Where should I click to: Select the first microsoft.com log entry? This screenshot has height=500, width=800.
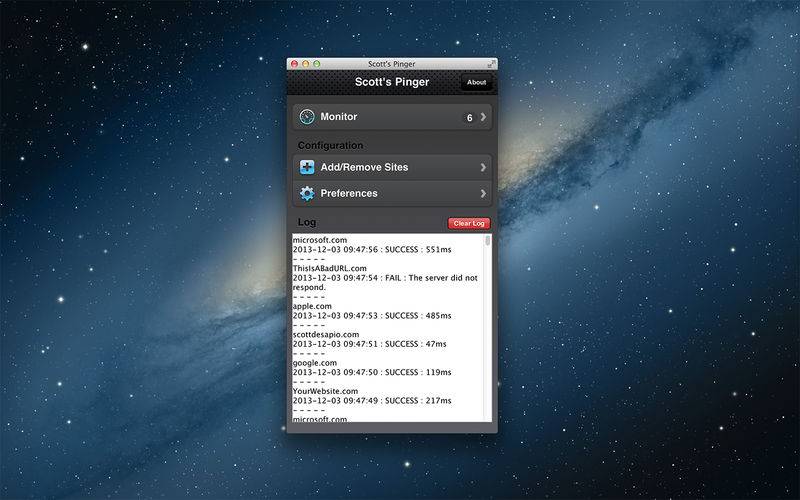tap(320, 240)
